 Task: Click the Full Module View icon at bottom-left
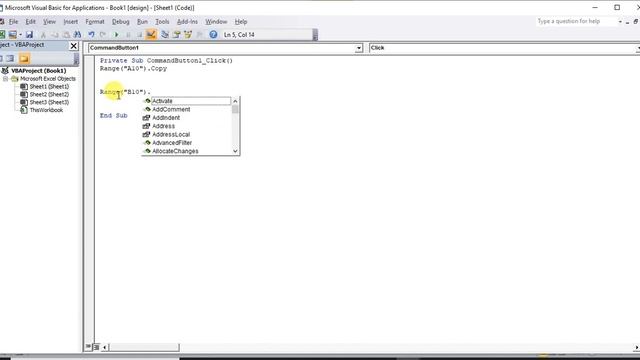[x=96, y=347]
